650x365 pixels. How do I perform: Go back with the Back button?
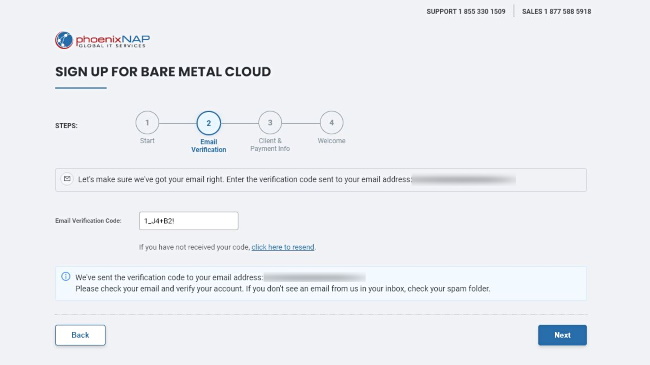click(80, 335)
